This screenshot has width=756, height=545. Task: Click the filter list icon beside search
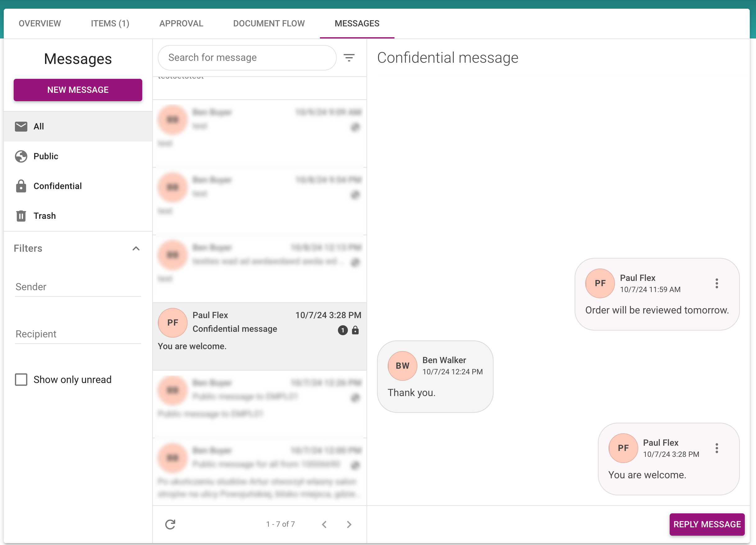point(349,58)
